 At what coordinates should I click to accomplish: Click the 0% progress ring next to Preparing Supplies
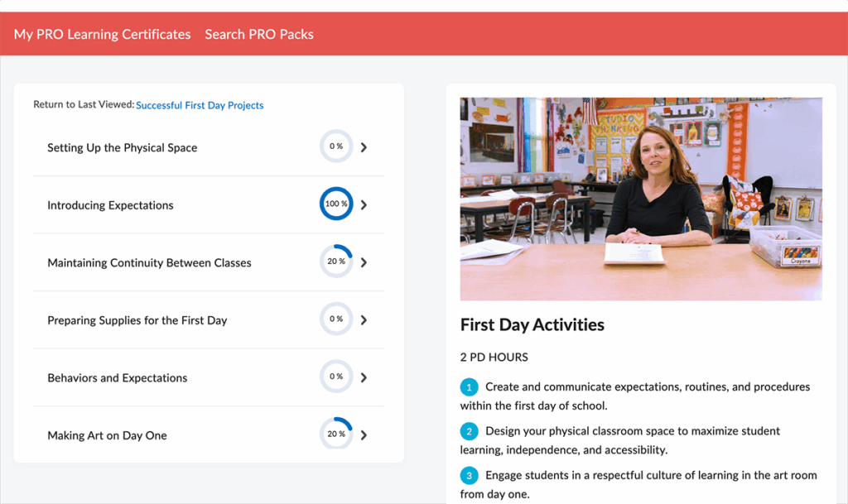[336, 319]
